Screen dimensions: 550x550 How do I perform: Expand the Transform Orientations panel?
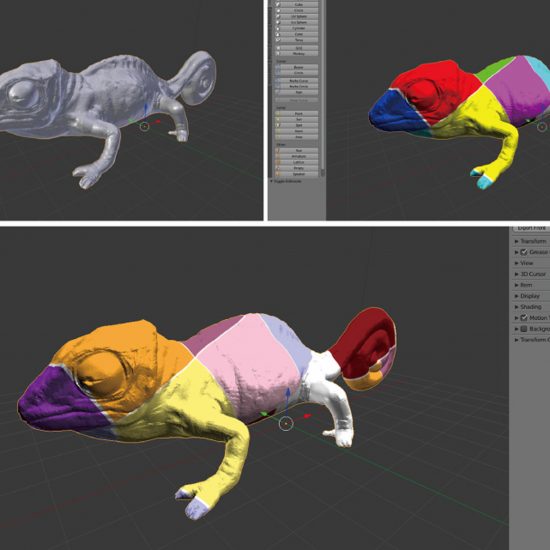pos(532,340)
